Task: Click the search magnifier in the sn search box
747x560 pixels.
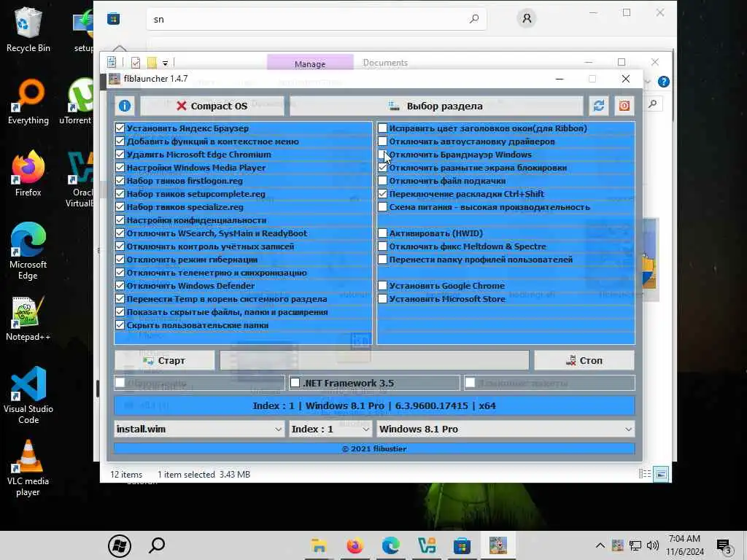Action: tap(474, 19)
